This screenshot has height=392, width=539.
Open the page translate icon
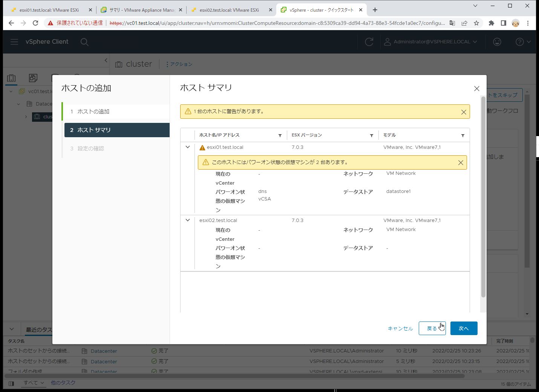click(452, 23)
